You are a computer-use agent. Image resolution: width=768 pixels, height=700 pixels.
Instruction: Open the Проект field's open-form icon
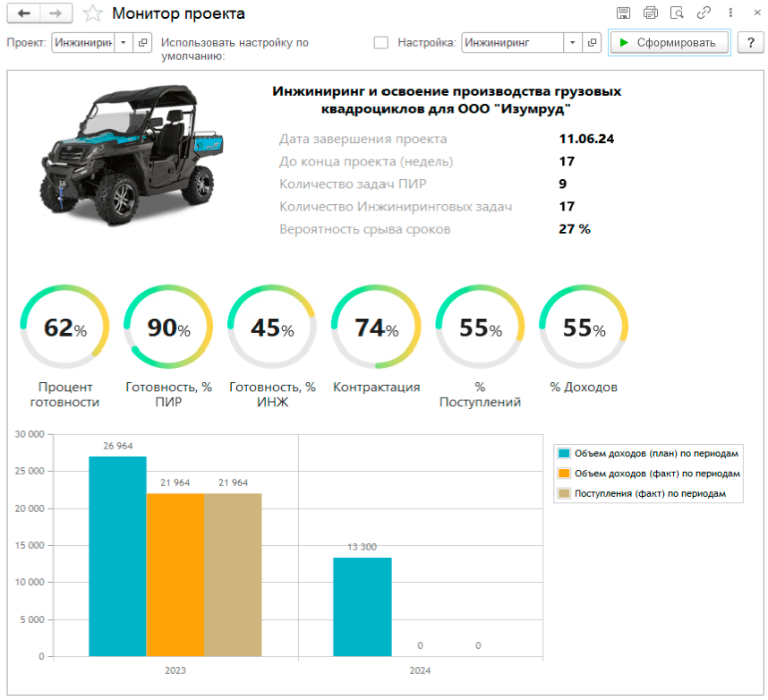(x=142, y=43)
